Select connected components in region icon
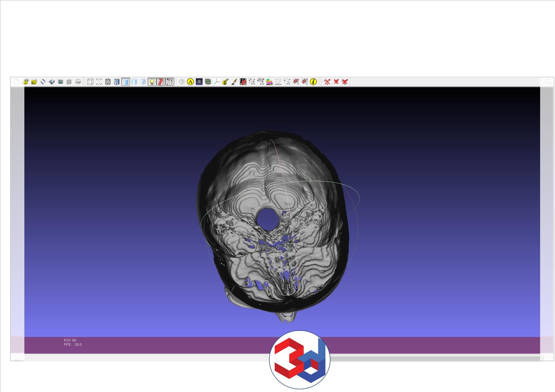 point(305,82)
